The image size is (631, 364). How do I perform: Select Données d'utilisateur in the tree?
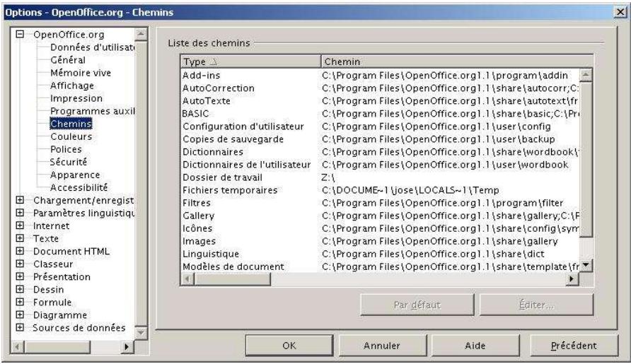(92, 47)
